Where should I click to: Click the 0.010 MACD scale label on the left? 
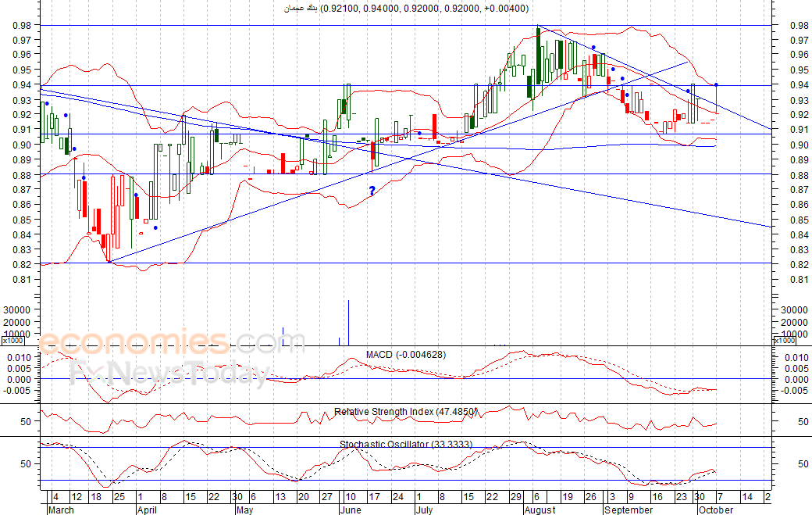click(x=20, y=357)
